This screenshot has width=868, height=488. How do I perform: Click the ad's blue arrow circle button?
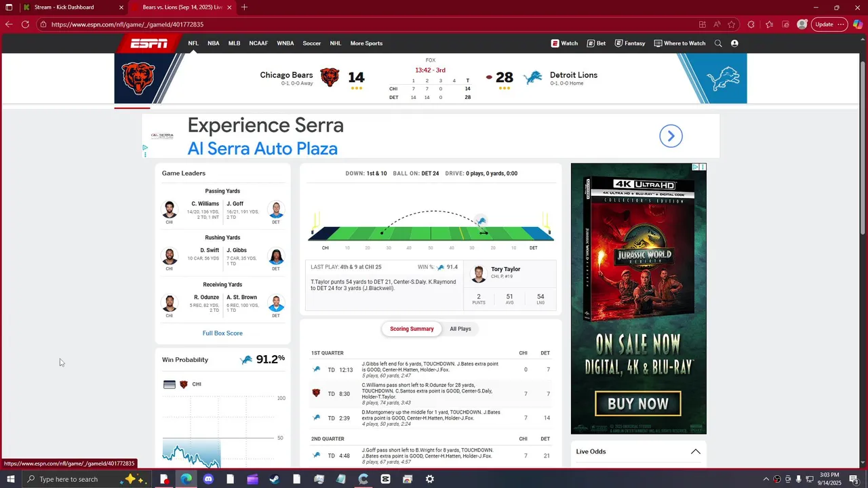click(671, 136)
